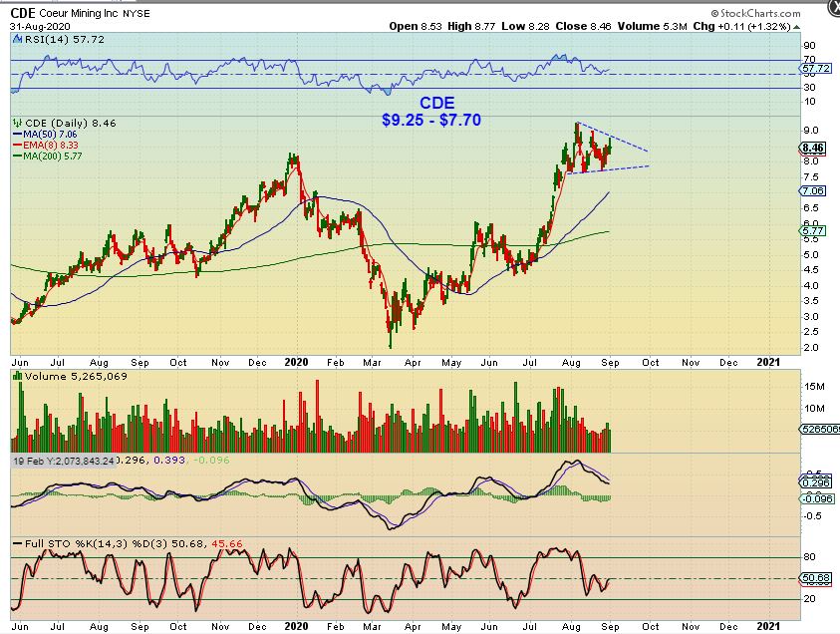
Task: Click the 31-Aug-2020 chart date
Action: point(40,26)
